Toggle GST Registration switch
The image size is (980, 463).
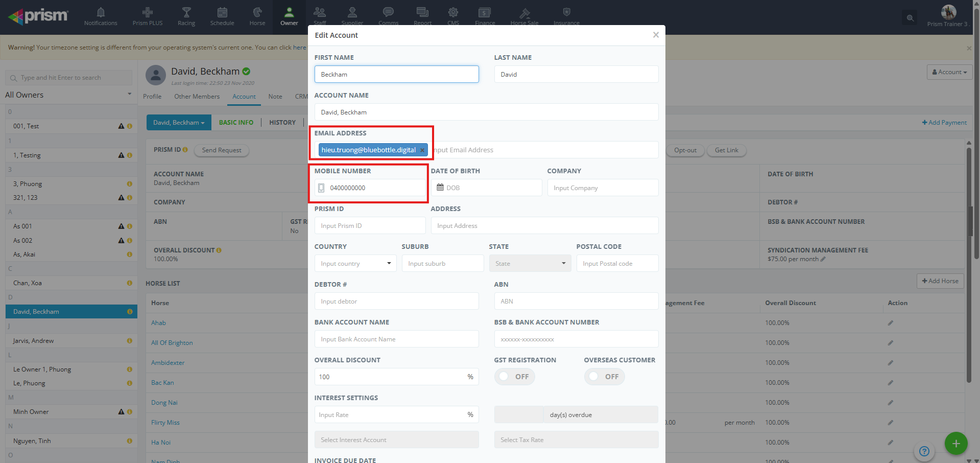click(514, 377)
